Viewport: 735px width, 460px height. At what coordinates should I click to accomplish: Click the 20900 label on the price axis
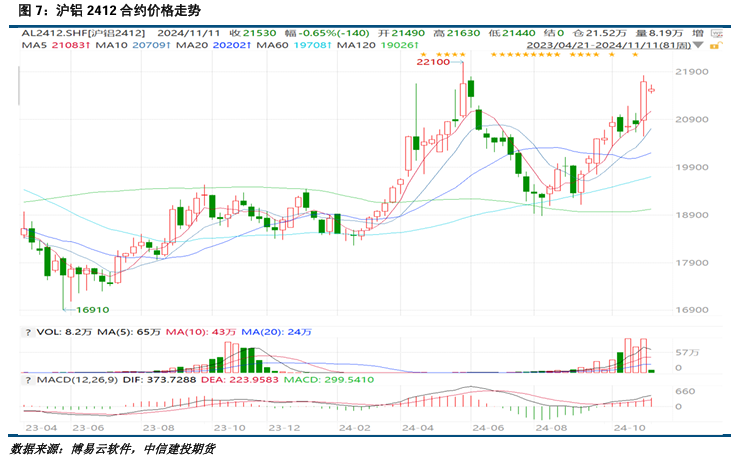[x=693, y=120]
